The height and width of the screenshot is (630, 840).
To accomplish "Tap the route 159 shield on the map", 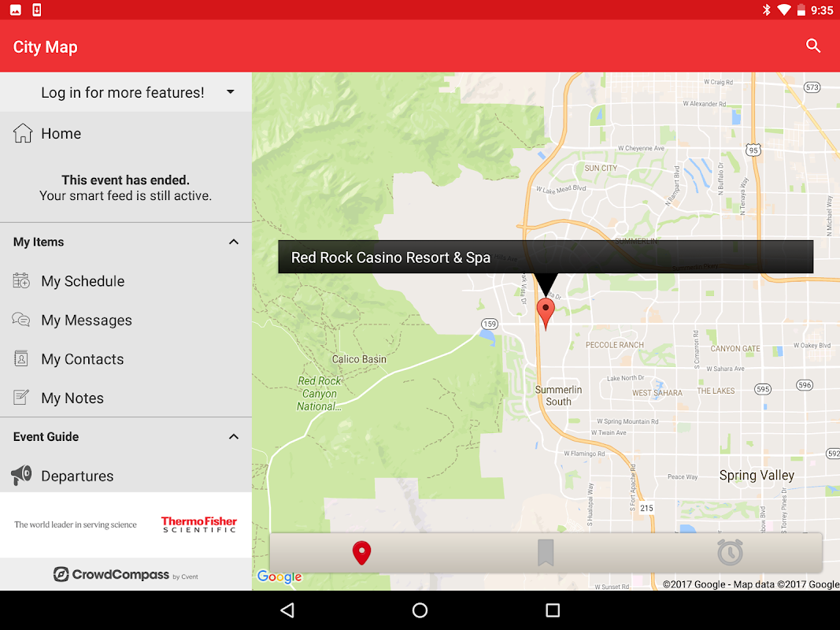I will click(x=489, y=324).
